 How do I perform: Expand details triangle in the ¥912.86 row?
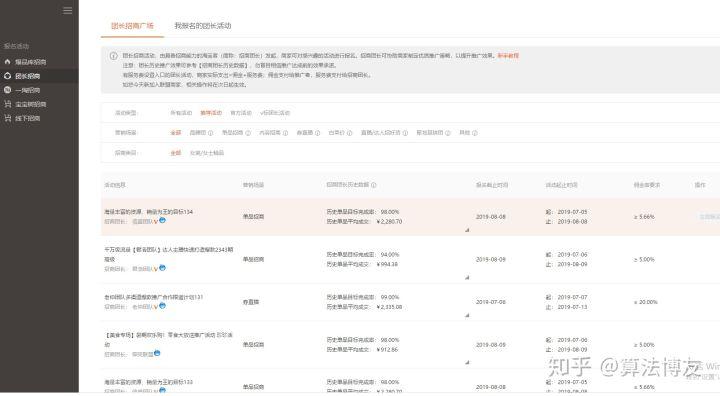click(467, 362)
